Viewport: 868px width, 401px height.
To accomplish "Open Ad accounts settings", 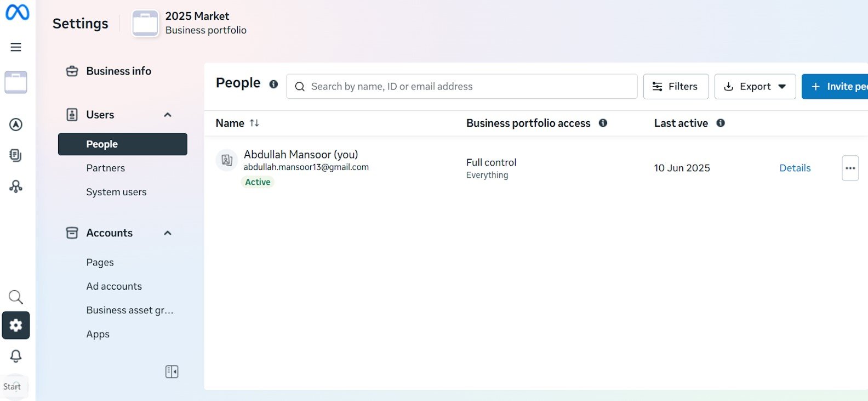I will click(x=114, y=286).
